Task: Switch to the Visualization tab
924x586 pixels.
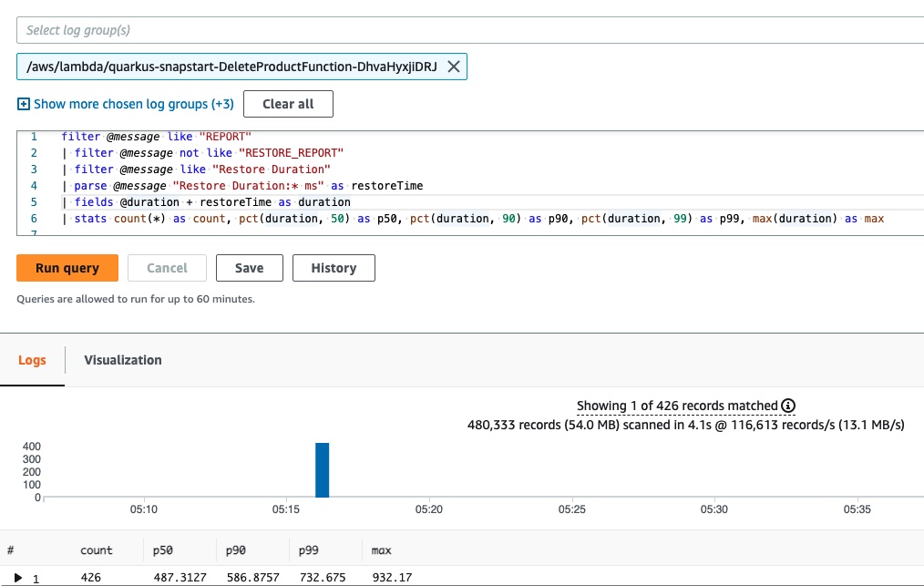Action: pyautogui.click(x=123, y=360)
